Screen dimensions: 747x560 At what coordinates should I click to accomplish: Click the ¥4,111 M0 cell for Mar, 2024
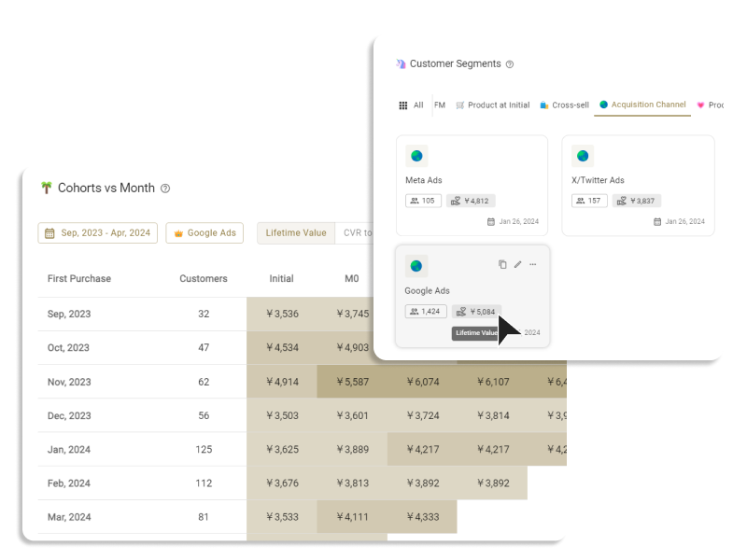(x=353, y=517)
